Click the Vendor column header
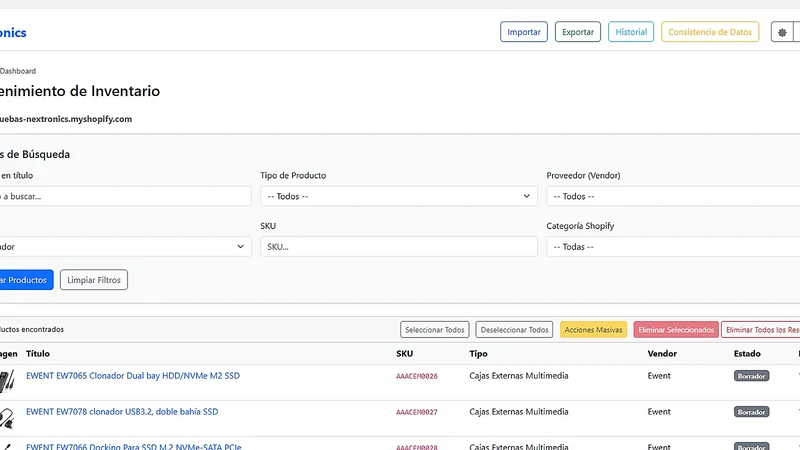800x450 pixels. click(662, 354)
